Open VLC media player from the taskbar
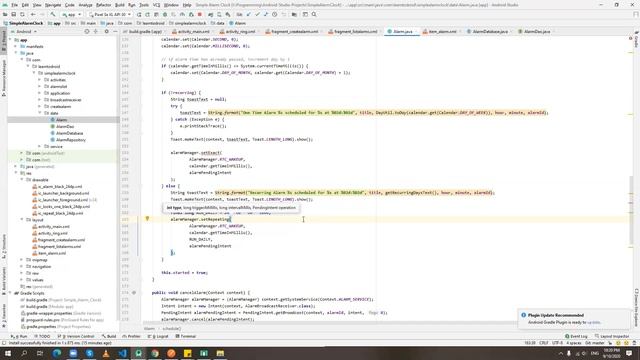 tap(106, 353)
